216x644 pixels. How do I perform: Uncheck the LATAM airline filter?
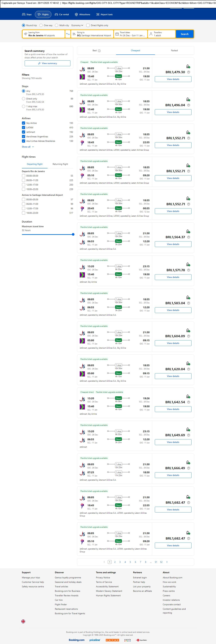click(x=24, y=128)
